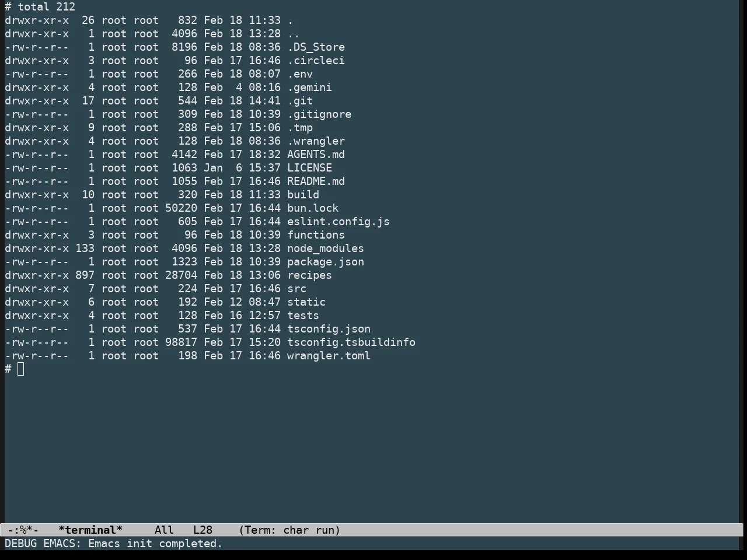747x560 pixels.
Task: Click the eslint.config.js file name
Action: [338, 222]
